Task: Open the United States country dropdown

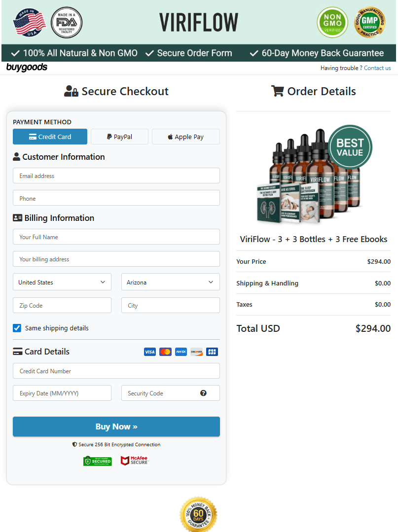Action: click(62, 282)
